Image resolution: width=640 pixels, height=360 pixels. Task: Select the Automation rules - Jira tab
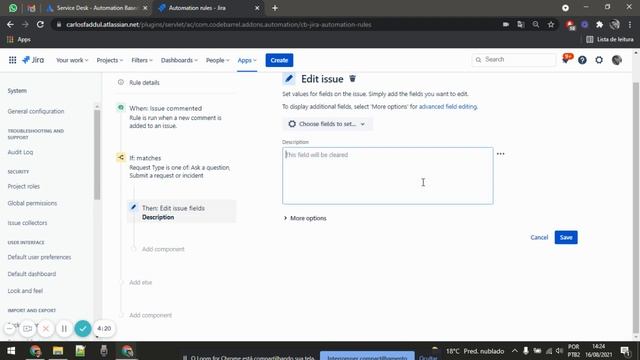coord(208,8)
